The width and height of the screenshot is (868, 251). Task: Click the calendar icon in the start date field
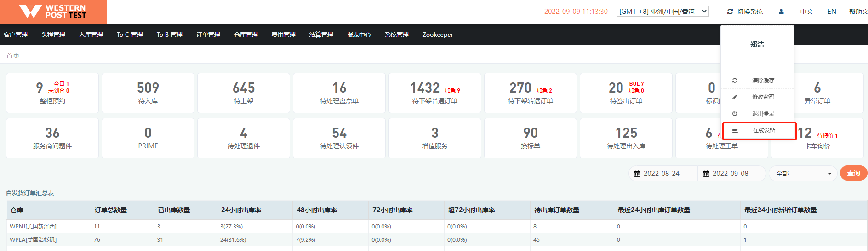637,174
